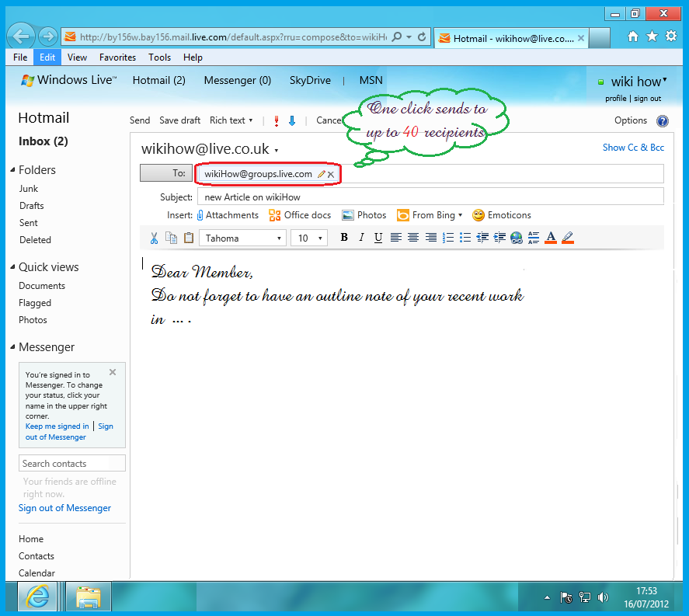
Task: Insert a numbered list
Action: point(447,238)
